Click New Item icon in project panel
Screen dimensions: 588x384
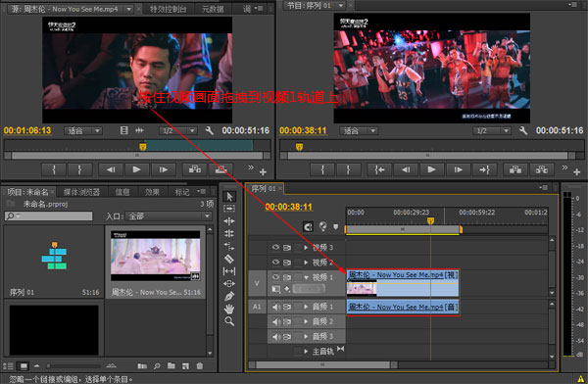pos(185,365)
